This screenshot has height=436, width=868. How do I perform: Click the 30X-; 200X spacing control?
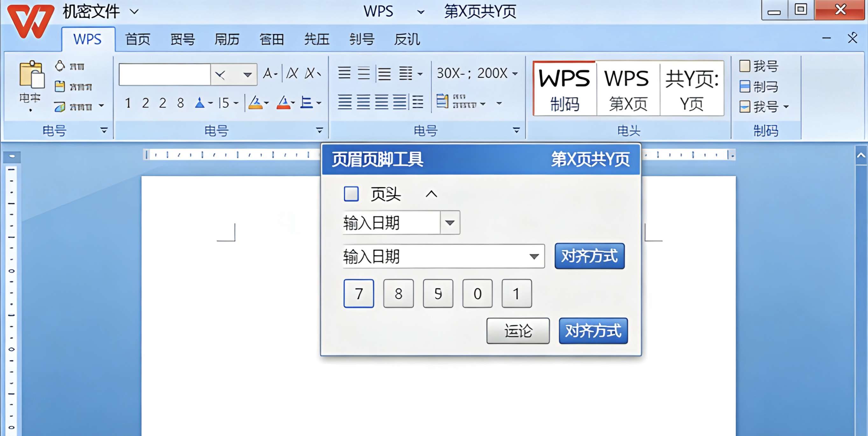473,74
